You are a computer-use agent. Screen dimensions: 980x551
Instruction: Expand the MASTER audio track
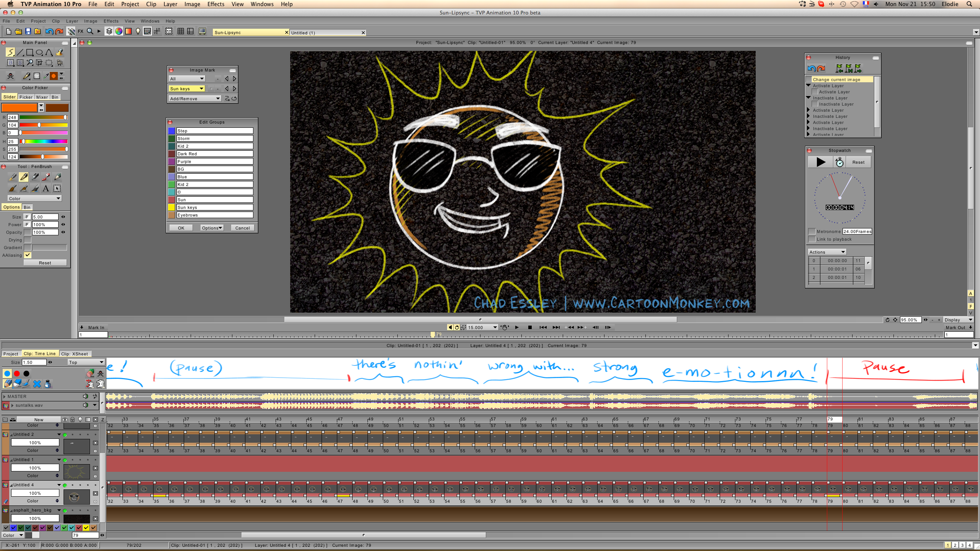[4, 396]
